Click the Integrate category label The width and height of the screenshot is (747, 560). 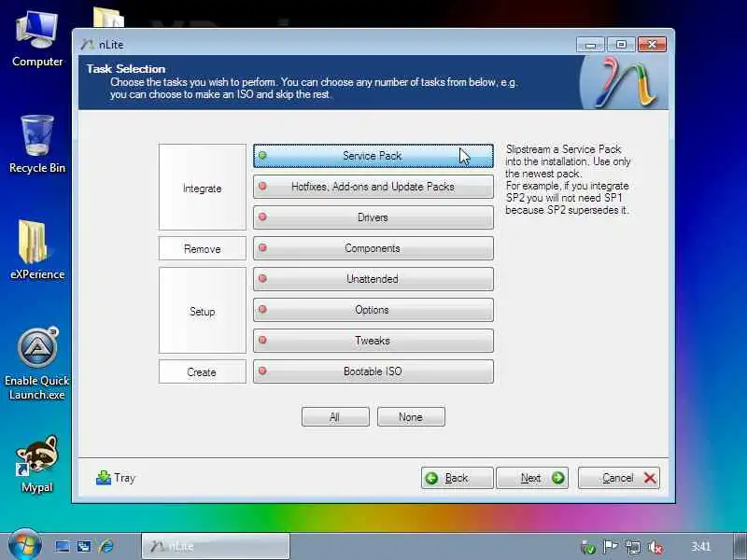pyautogui.click(x=202, y=189)
